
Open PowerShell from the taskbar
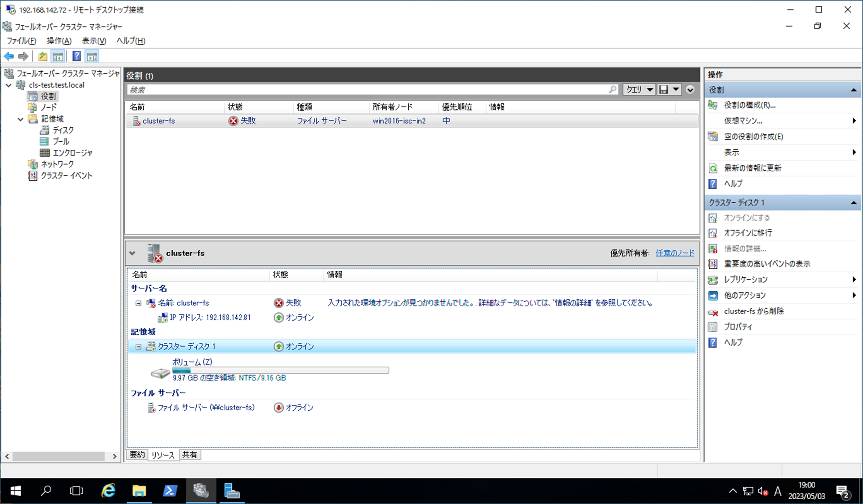(170, 491)
